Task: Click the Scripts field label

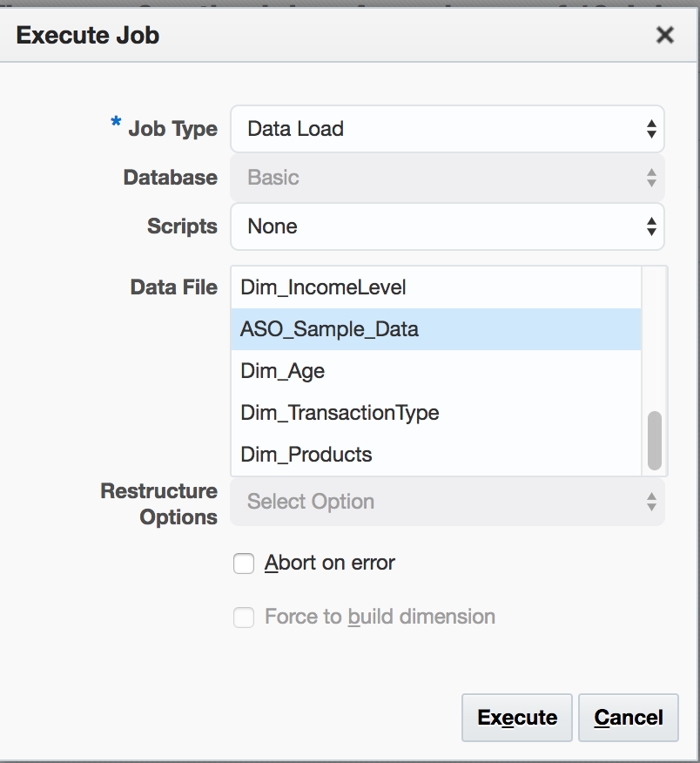Action: 182,226
